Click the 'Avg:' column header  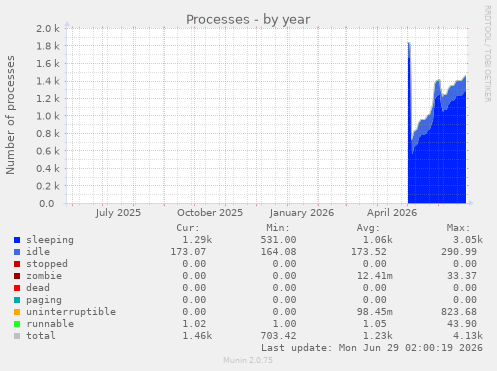pos(368,228)
